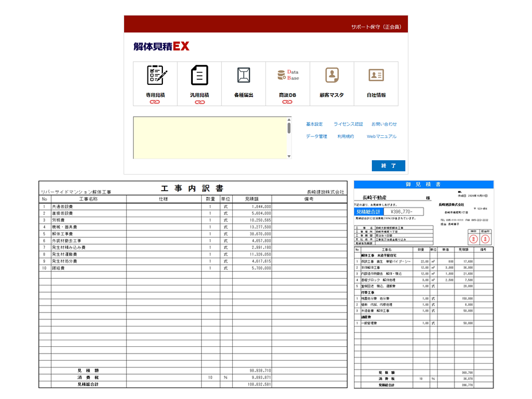Click the 御見積書 blue title bar
The width and height of the screenshot is (532, 399).
(x=423, y=184)
